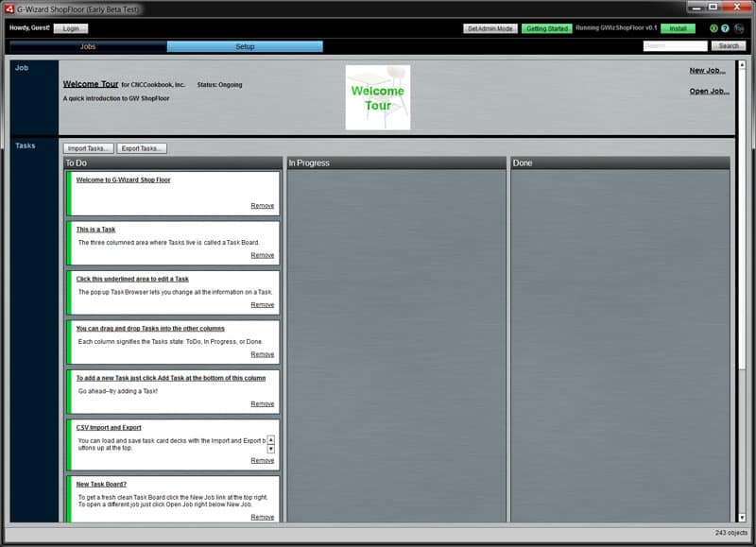Remove the 'Click this underlined area' task
The image size is (756, 547).
coord(263,305)
